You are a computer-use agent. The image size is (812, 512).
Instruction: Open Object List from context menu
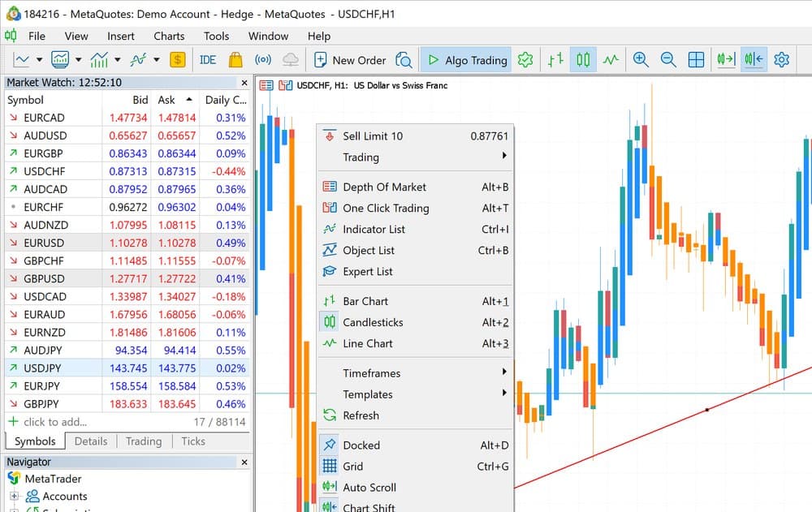tap(415, 251)
